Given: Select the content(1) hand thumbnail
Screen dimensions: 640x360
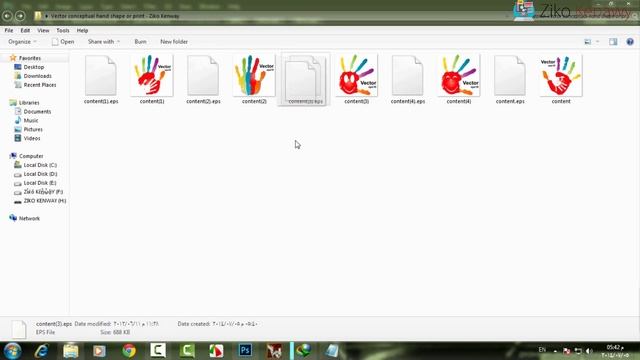Looking at the screenshot, I should coord(152,76).
